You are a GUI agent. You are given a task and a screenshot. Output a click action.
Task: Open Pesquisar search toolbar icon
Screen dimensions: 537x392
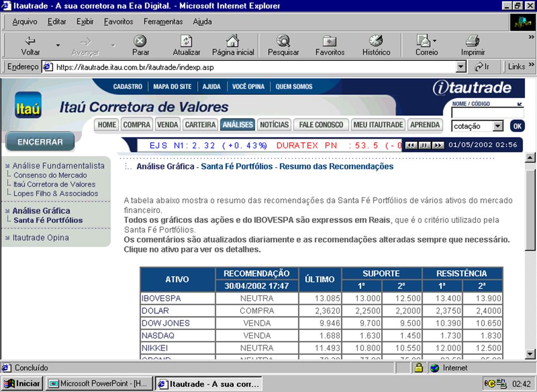click(283, 45)
